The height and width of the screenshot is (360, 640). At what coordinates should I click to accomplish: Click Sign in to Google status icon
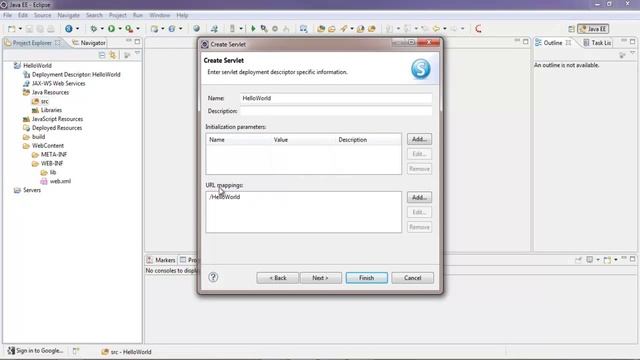click(x=11, y=351)
